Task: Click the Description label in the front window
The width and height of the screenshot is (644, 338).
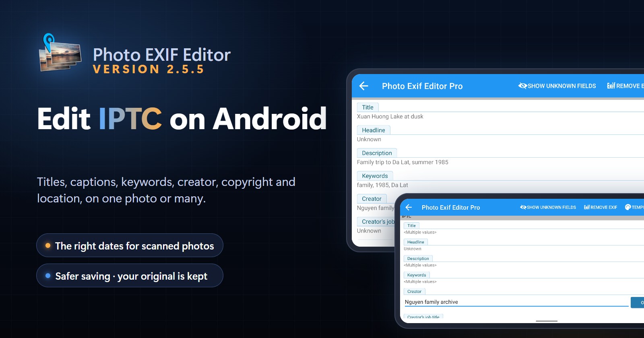Action: tap(418, 259)
